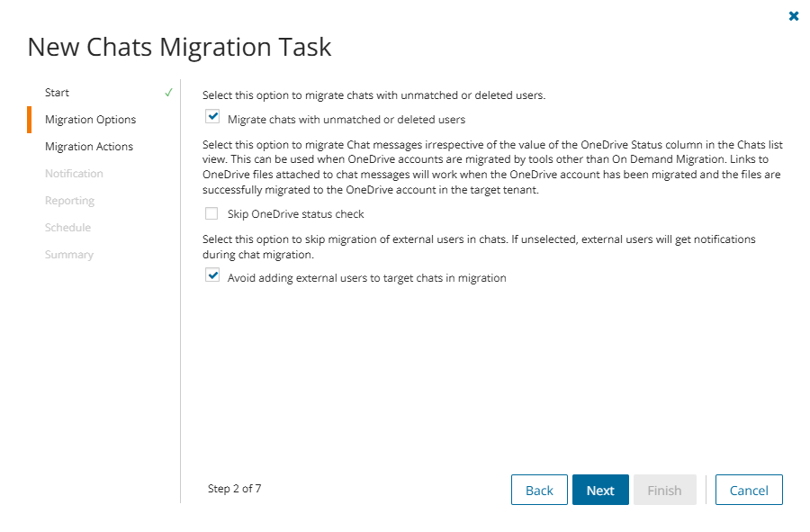The image size is (810, 532).
Task: Click the greyed-out Finish button
Action: (x=664, y=490)
